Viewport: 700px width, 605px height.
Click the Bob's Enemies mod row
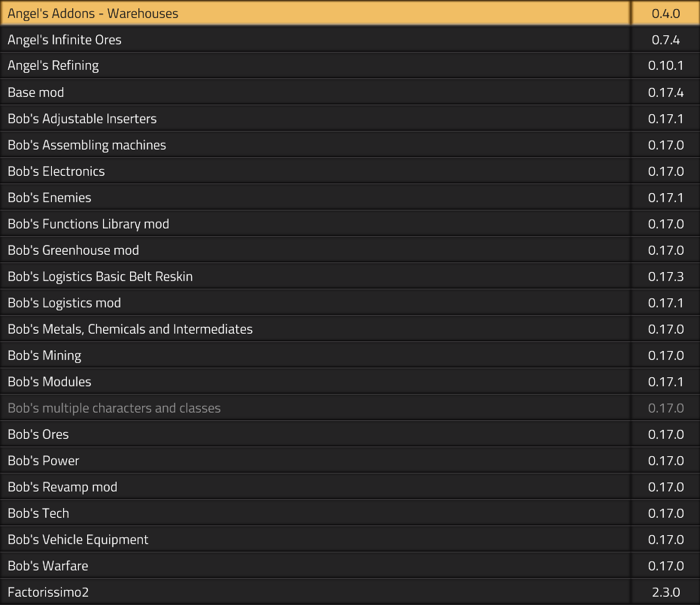point(50,198)
